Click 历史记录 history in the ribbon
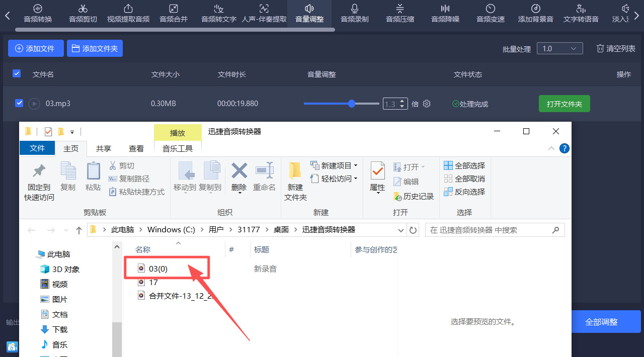The height and width of the screenshot is (357, 644). [x=413, y=197]
